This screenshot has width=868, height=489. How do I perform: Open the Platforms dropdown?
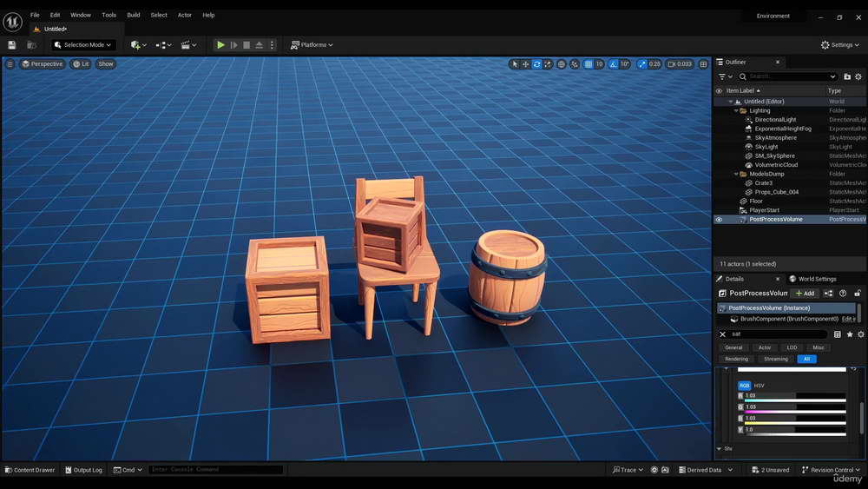(x=312, y=45)
